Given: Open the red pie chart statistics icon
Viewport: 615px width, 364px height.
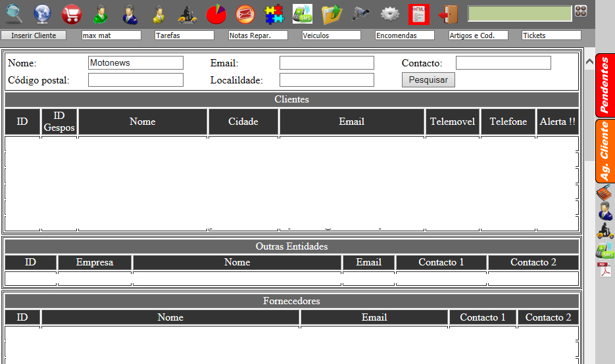Looking at the screenshot, I should point(216,14).
